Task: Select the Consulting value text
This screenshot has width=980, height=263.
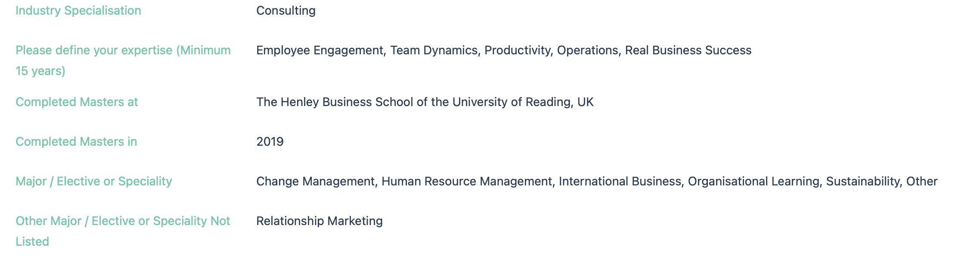Action: tap(286, 11)
